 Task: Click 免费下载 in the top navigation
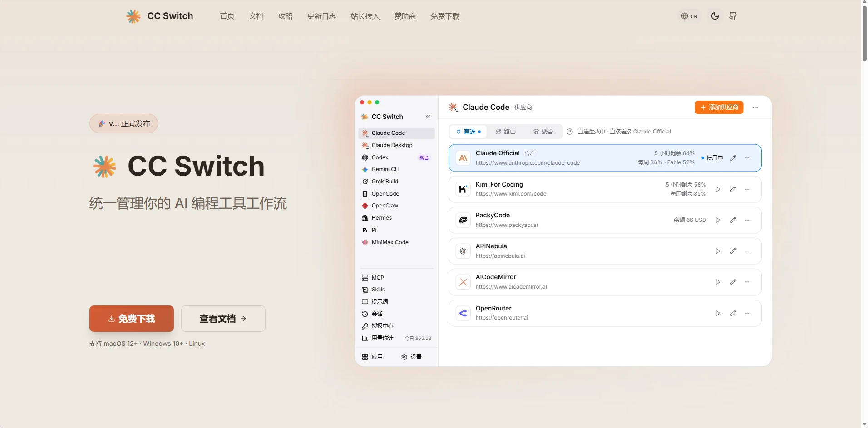pyautogui.click(x=445, y=16)
